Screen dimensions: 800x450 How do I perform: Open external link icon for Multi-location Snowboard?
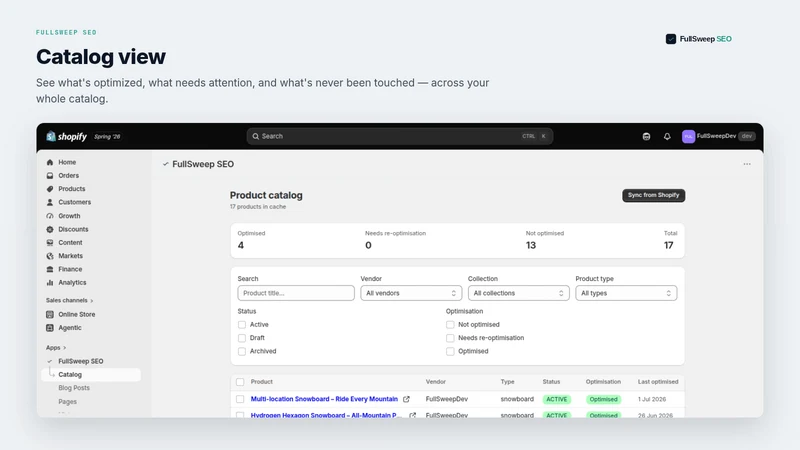[x=406, y=399]
